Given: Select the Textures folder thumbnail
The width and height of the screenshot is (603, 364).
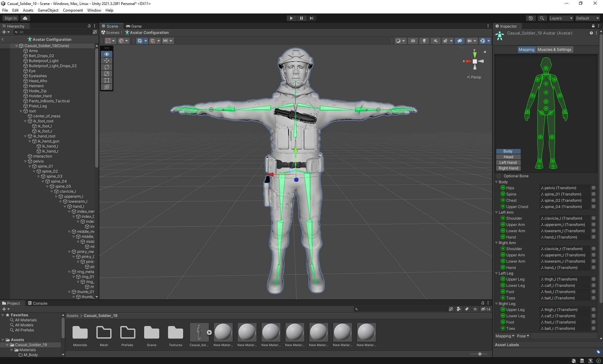Looking at the screenshot, I should (175, 333).
